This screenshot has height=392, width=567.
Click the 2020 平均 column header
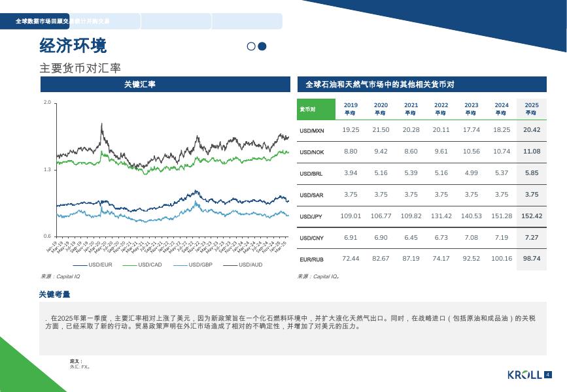(381, 108)
